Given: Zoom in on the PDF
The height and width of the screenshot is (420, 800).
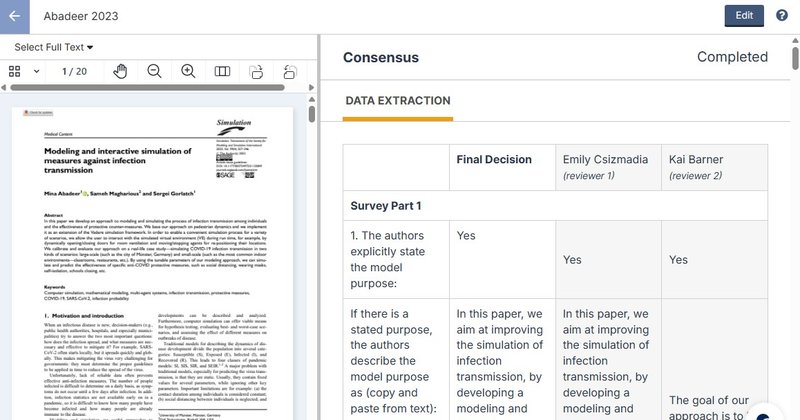Looking at the screenshot, I should pos(188,71).
